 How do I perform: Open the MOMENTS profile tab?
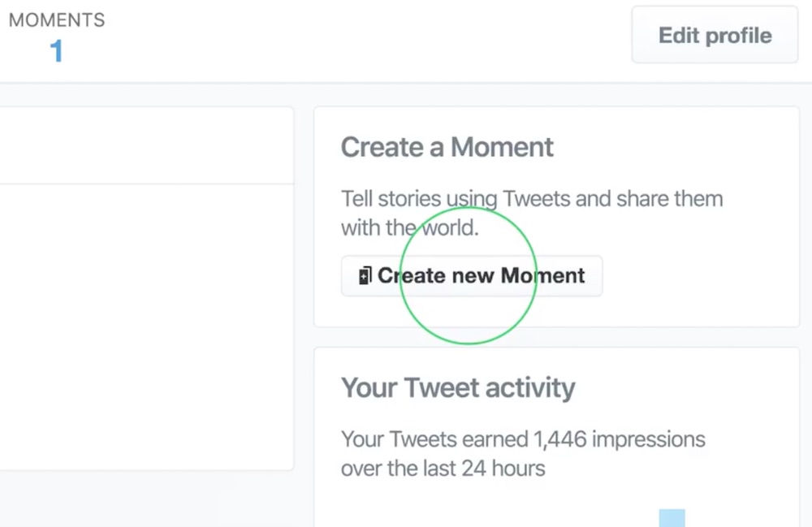pos(57,37)
